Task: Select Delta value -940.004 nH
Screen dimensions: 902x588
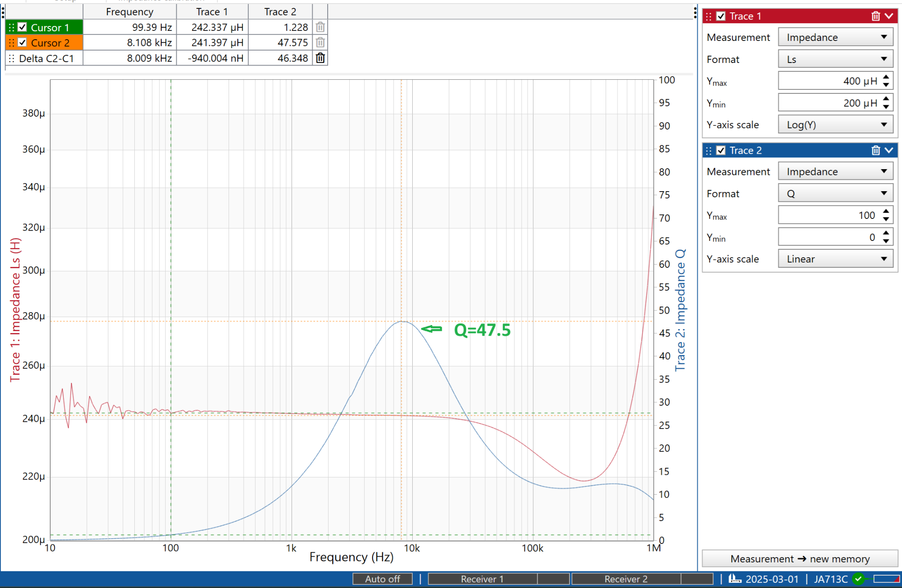Action: point(212,58)
